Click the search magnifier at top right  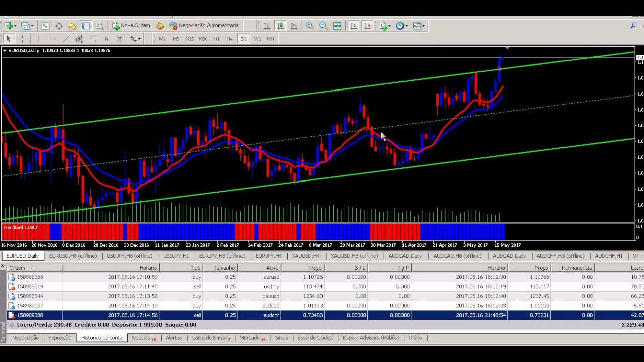[633, 26]
